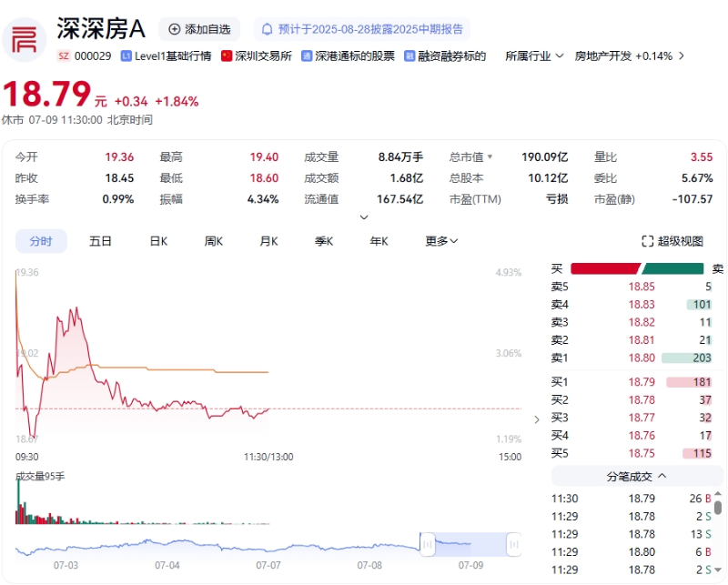This screenshot has width=728, height=585.
Task: Switch to the 月K monthly chart tab
Action: pos(267,240)
